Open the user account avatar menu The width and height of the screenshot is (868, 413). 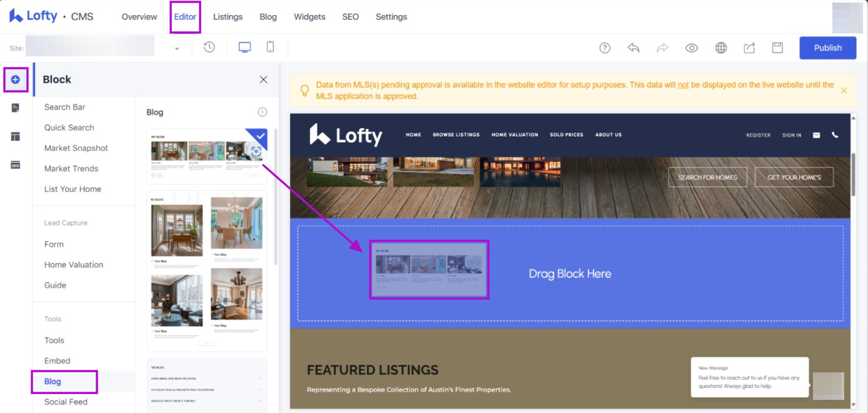tap(847, 18)
